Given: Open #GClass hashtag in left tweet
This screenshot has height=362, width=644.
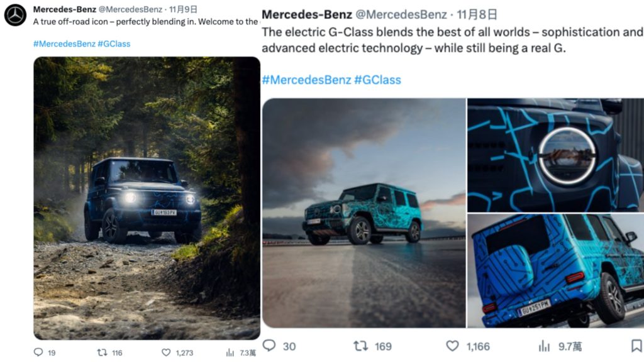Looking at the screenshot, I should (x=114, y=43).
